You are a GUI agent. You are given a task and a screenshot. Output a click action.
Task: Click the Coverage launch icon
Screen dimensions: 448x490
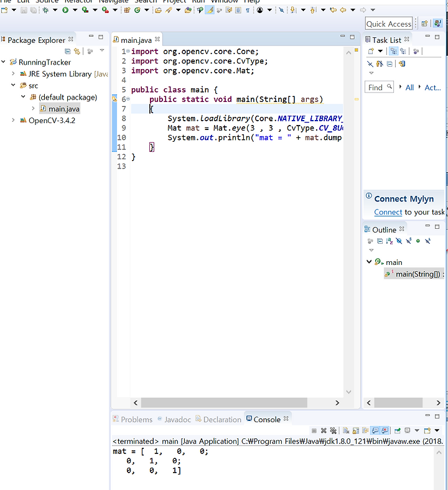pos(85,10)
